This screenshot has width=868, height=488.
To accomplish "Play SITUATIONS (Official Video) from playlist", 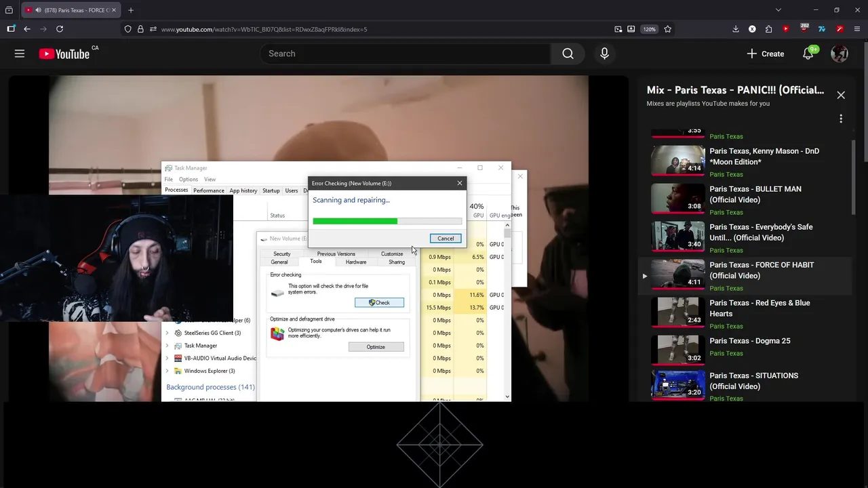I will click(745, 384).
